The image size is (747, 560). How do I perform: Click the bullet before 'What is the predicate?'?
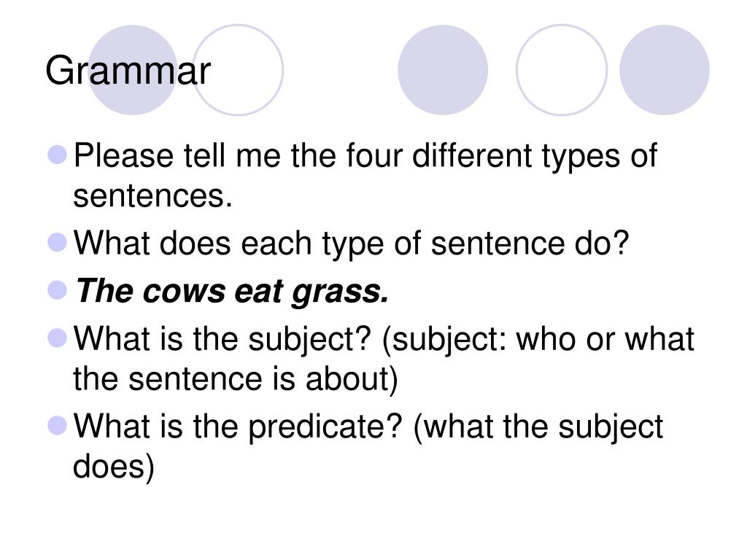pos(57,425)
